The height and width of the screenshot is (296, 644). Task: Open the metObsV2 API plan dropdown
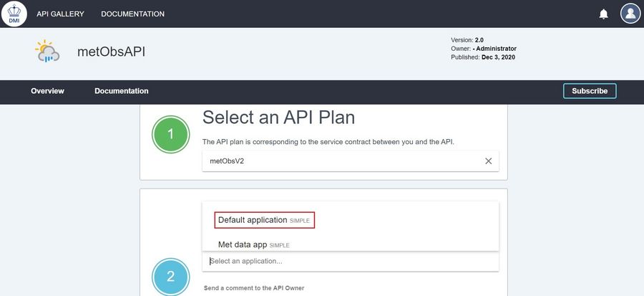point(343,161)
